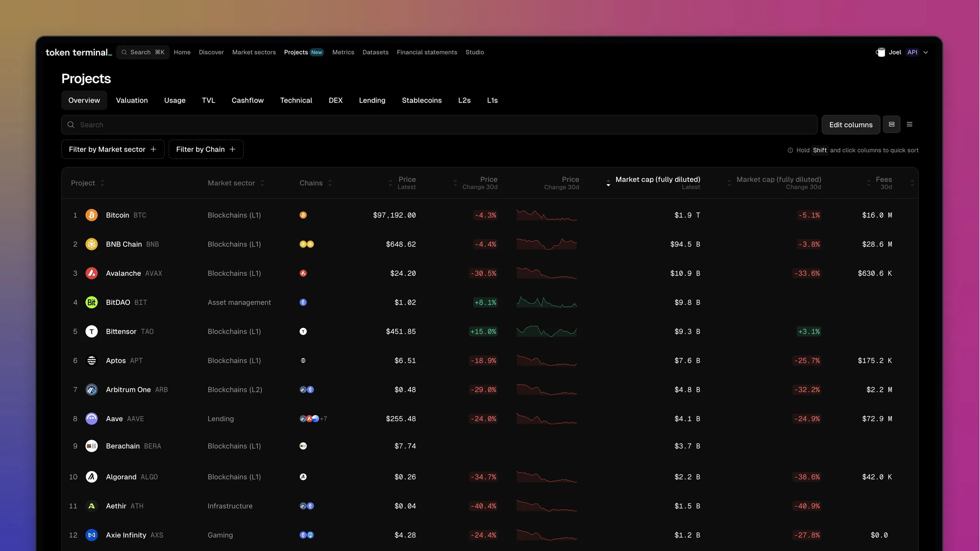Click Avalanche's -30.5% price change value
980x551 pixels.
pyautogui.click(x=483, y=273)
